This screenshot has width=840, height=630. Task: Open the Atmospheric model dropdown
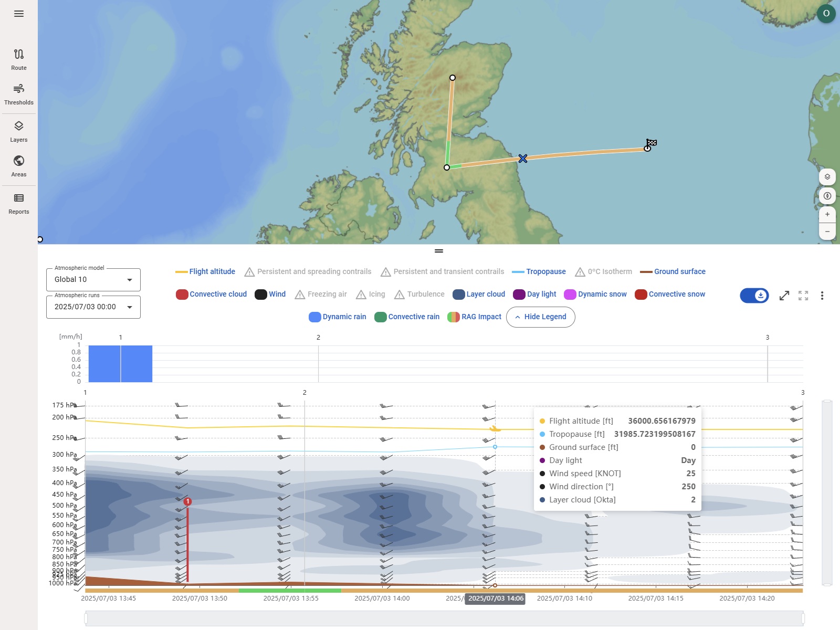pyautogui.click(x=93, y=279)
